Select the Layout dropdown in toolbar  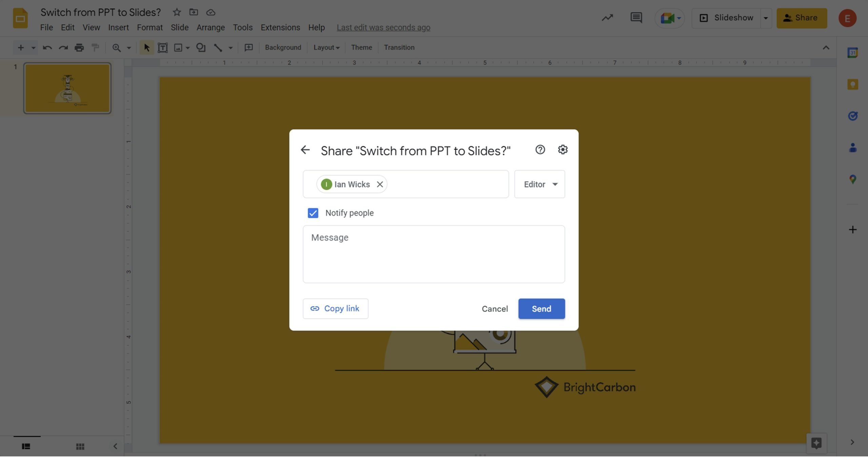click(325, 47)
